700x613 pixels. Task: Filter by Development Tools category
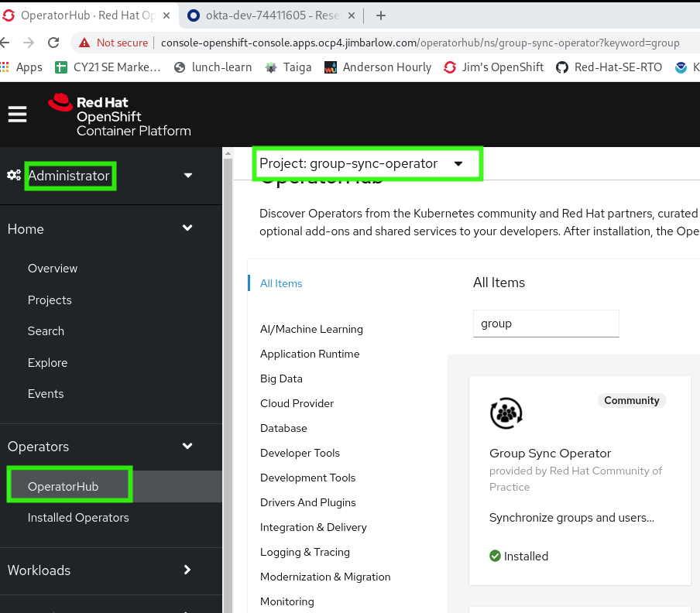pyautogui.click(x=308, y=478)
